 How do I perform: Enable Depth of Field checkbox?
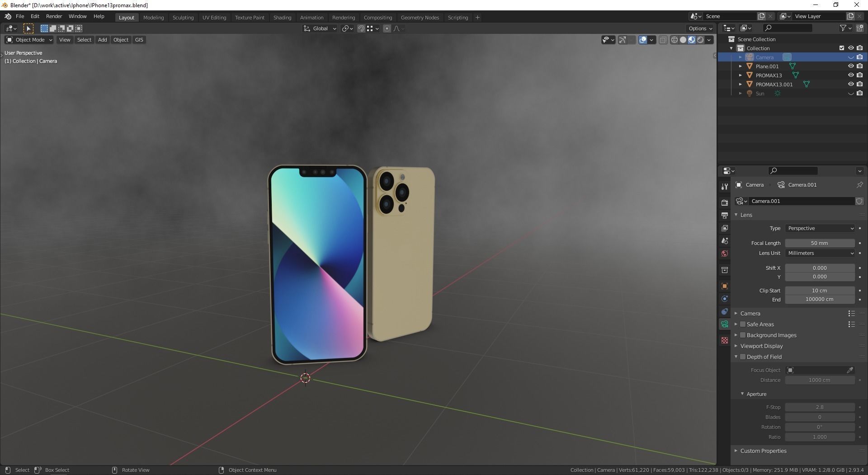(x=743, y=357)
